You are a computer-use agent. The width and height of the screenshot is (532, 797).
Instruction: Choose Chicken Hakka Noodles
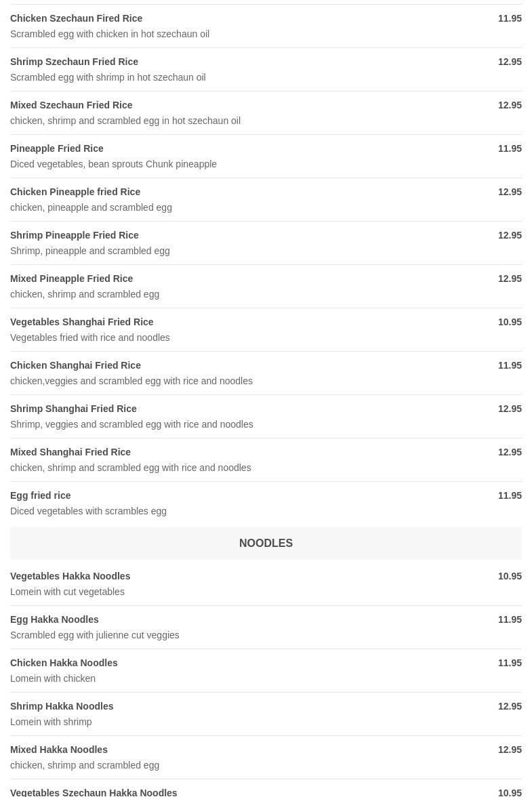click(64, 663)
